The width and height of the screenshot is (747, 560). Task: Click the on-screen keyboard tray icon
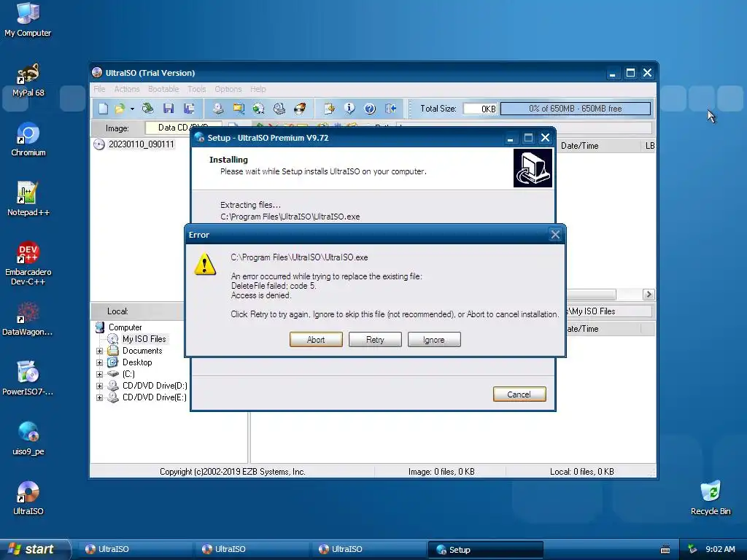(665, 550)
